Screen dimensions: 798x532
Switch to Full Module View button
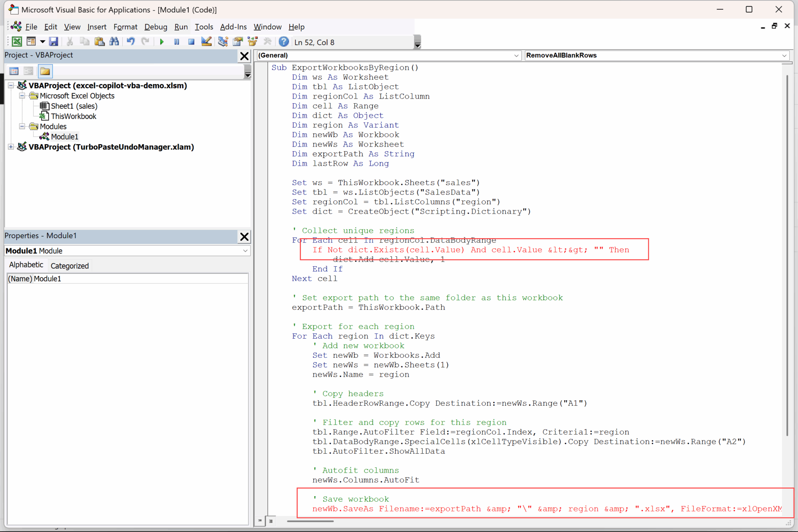coord(271,521)
